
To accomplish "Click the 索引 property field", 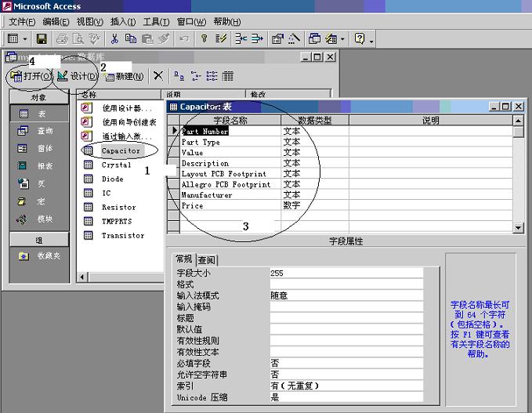I will click(346, 386).
